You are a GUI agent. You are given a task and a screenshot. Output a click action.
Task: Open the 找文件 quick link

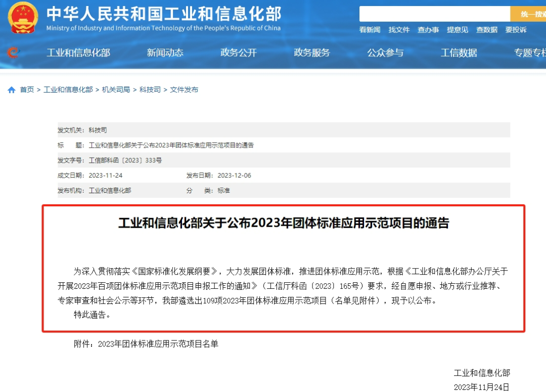point(399,30)
